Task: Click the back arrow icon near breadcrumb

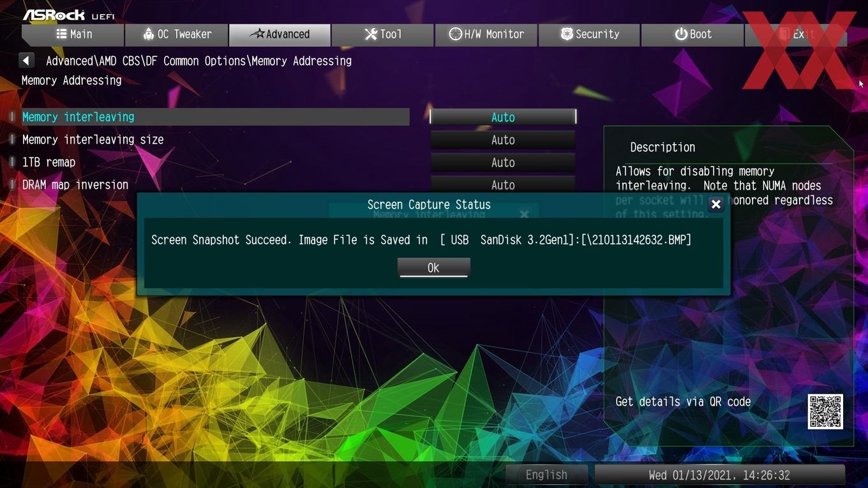Action: (x=26, y=61)
